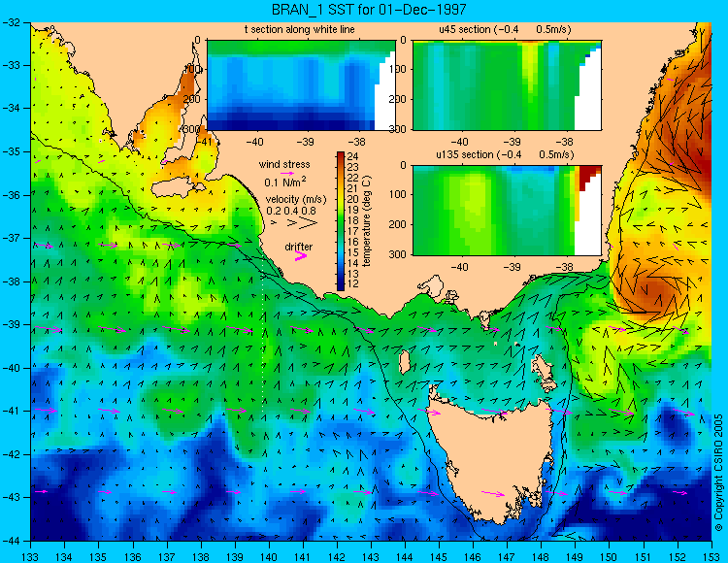
Task: Open the t section temperature inset plot
Action: tap(301, 85)
